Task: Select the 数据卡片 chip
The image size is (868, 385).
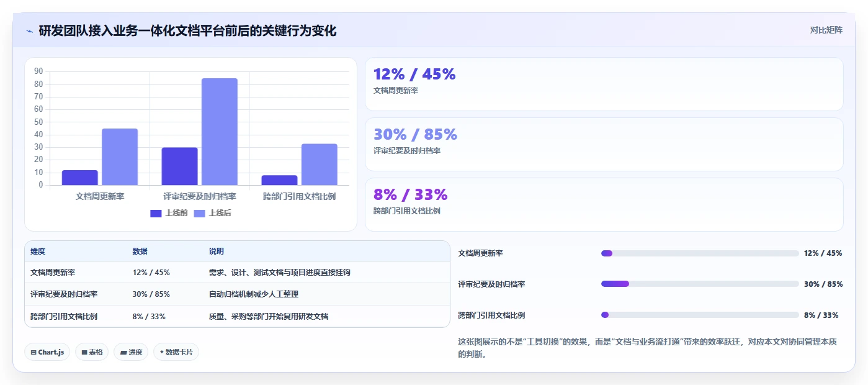Action: point(176,352)
